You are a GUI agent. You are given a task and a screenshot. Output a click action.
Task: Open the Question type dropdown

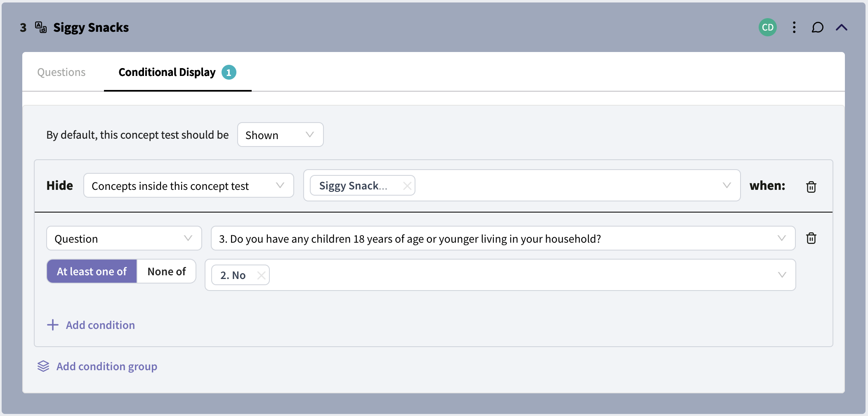pos(124,238)
